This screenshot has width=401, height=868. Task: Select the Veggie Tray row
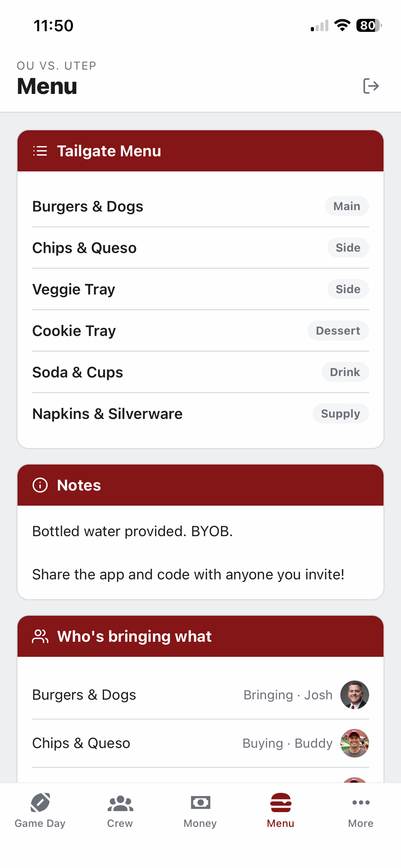pyautogui.click(x=200, y=289)
